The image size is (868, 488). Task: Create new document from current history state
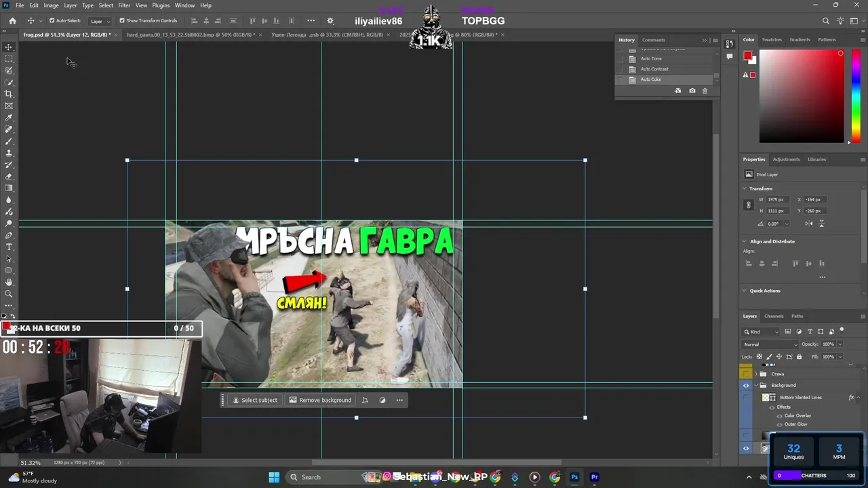677,91
